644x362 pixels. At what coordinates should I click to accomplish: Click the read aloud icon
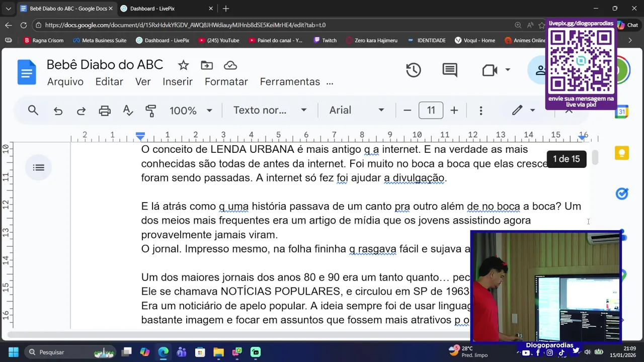(530, 25)
